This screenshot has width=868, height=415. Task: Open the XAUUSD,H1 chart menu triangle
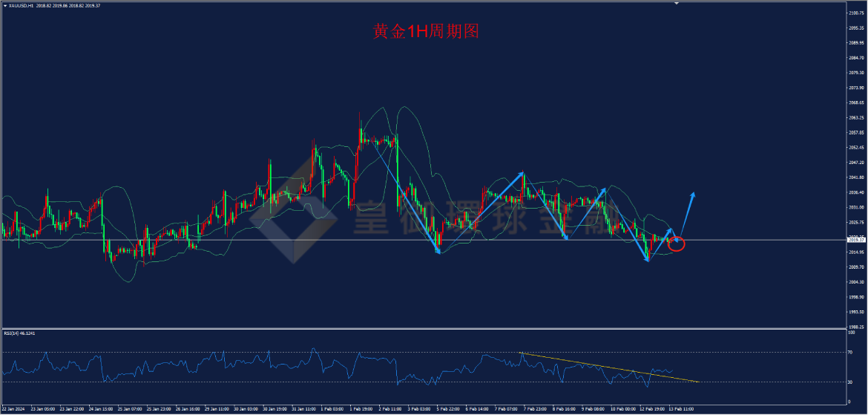(x=5, y=5)
